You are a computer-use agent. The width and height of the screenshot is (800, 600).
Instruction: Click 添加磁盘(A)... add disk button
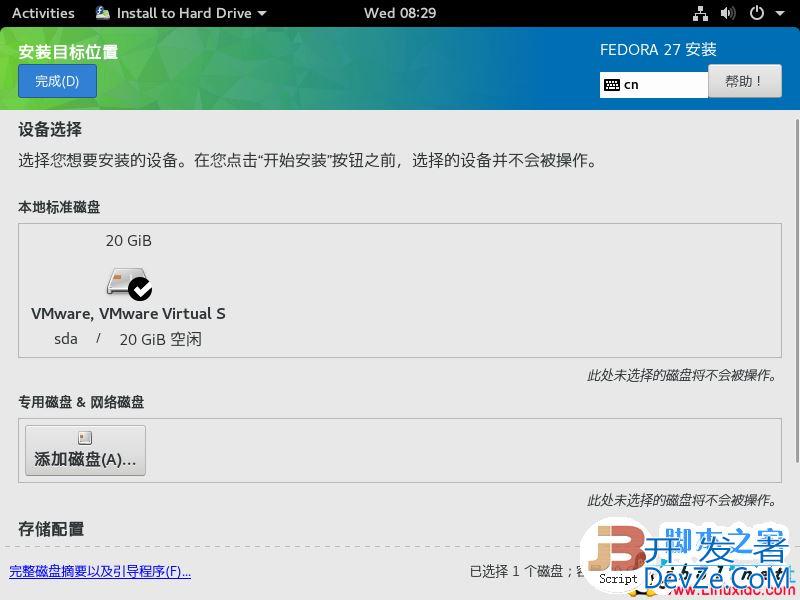point(85,451)
